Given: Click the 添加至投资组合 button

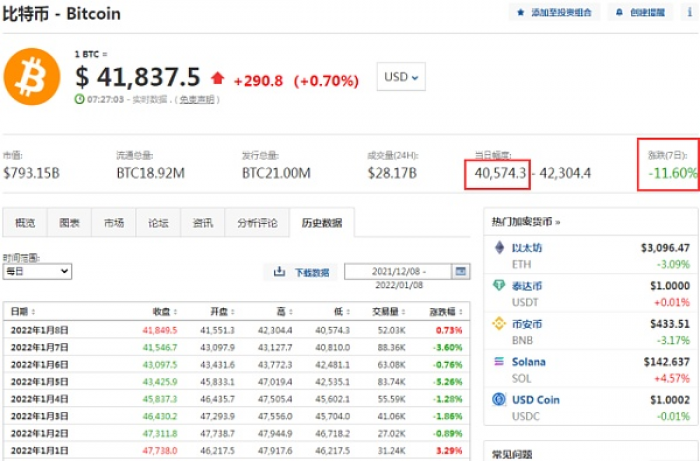Looking at the screenshot, I should [554, 12].
